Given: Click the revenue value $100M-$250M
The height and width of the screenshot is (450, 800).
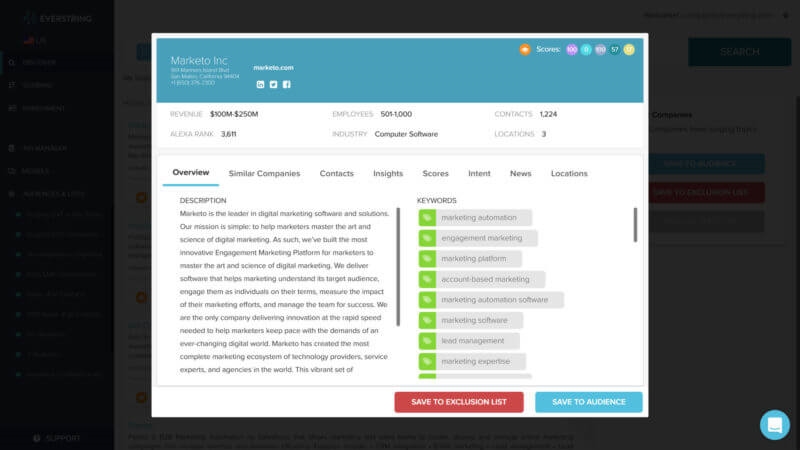Looking at the screenshot, I should click(234, 114).
